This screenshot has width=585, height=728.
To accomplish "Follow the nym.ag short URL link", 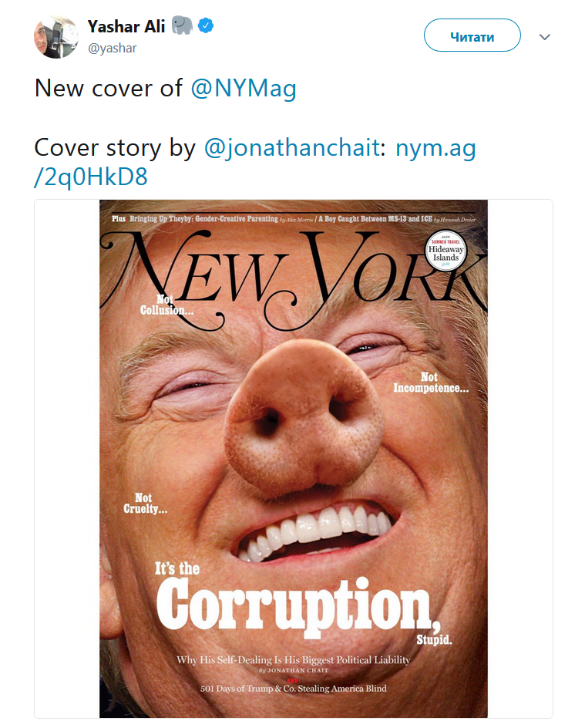I will pyautogui.click(x=435, y=147).
